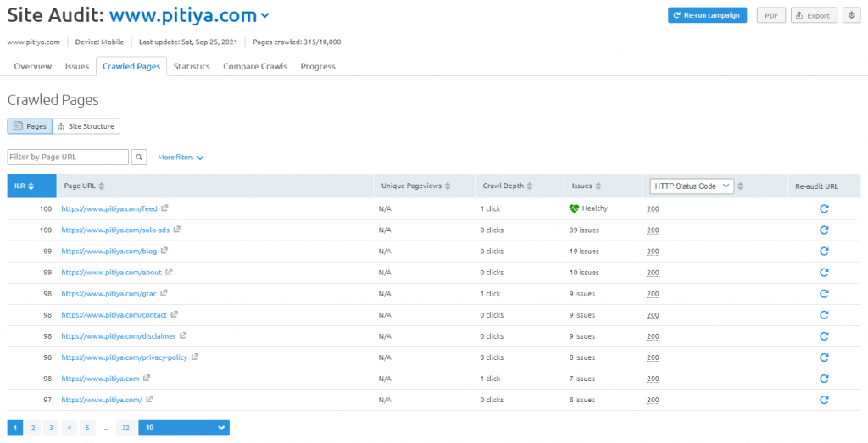Click the Export button
Image resolution: width=868 pixels, height=443 pixels.
814,15
